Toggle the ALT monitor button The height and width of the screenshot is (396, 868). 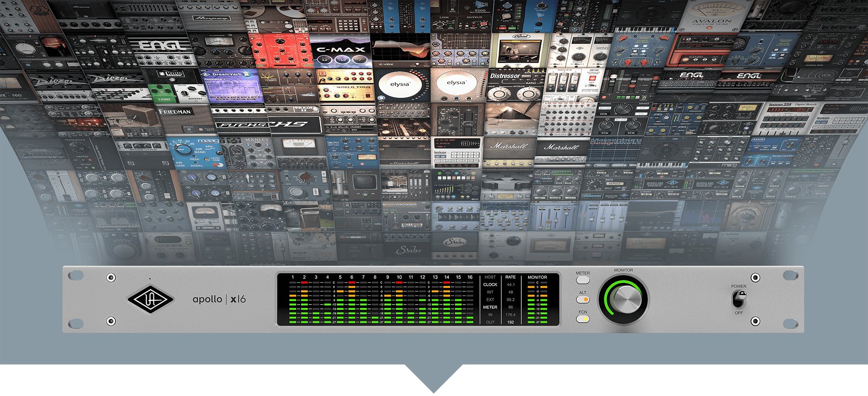pos(583,299)
